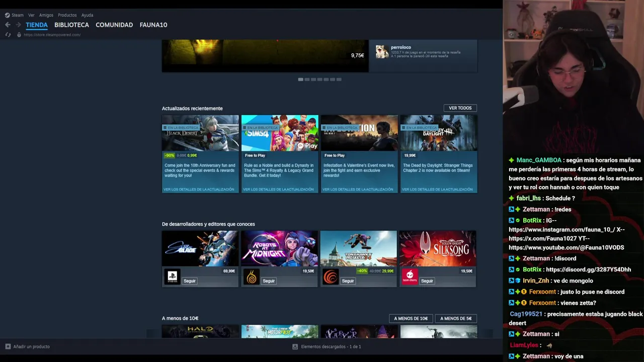Click Seguir under Silksong
The height and width of the screenshot is (362, 644).
tap(427, 281)
